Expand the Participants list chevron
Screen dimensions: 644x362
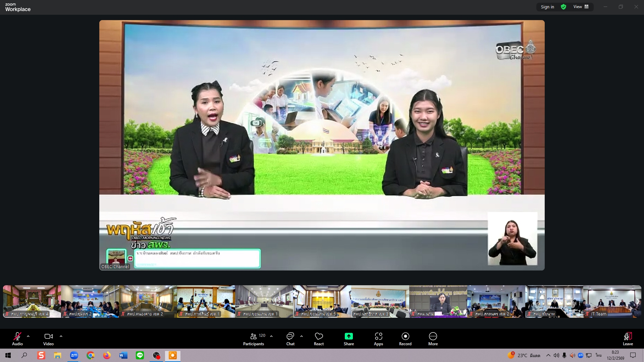271,336
